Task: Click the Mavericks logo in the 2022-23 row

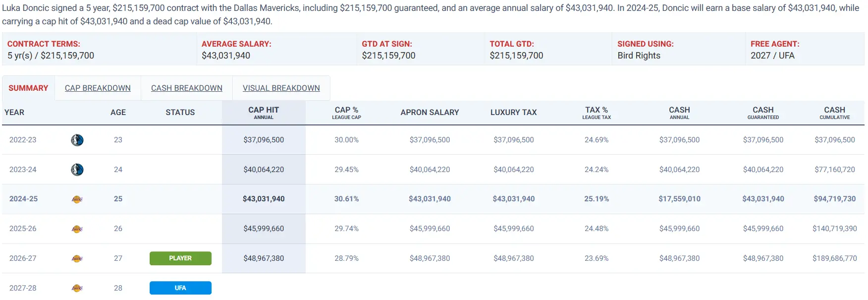Action: pyautogui.click(x=77, y=140)
